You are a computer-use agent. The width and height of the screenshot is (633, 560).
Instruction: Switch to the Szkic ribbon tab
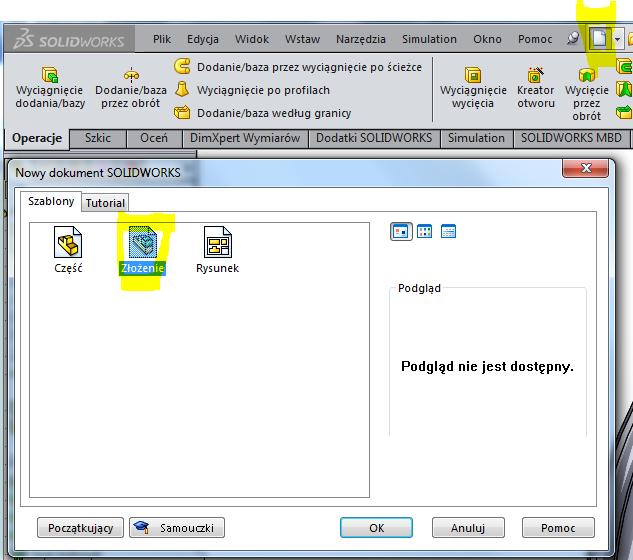[98, 138]
